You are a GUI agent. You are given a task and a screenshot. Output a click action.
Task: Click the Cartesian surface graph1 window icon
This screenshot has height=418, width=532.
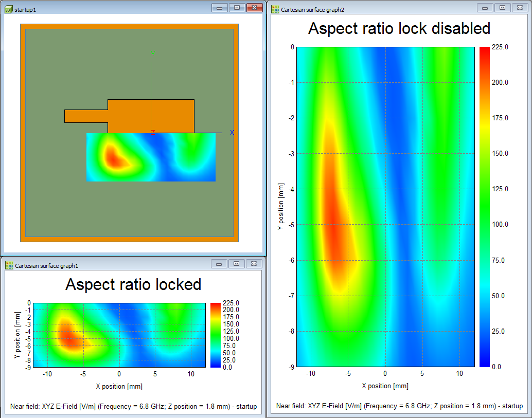pos(9,265)
